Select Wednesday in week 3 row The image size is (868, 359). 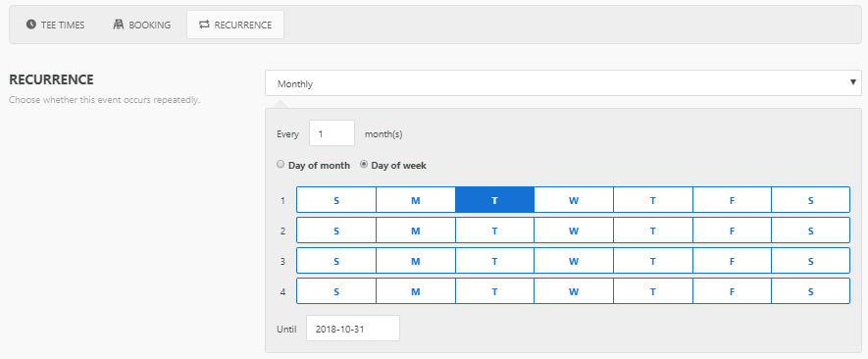tap(574, 260)
